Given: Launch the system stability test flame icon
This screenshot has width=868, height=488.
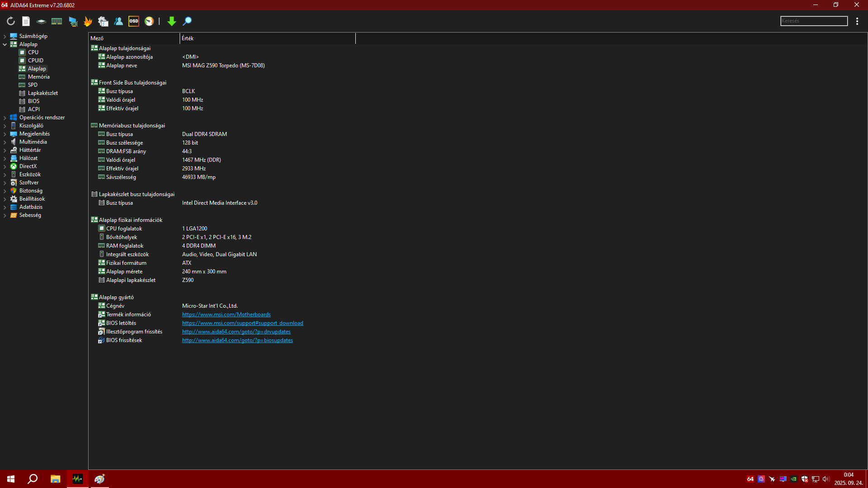Looking at the screenshot, I should click(x=88, y=21).
